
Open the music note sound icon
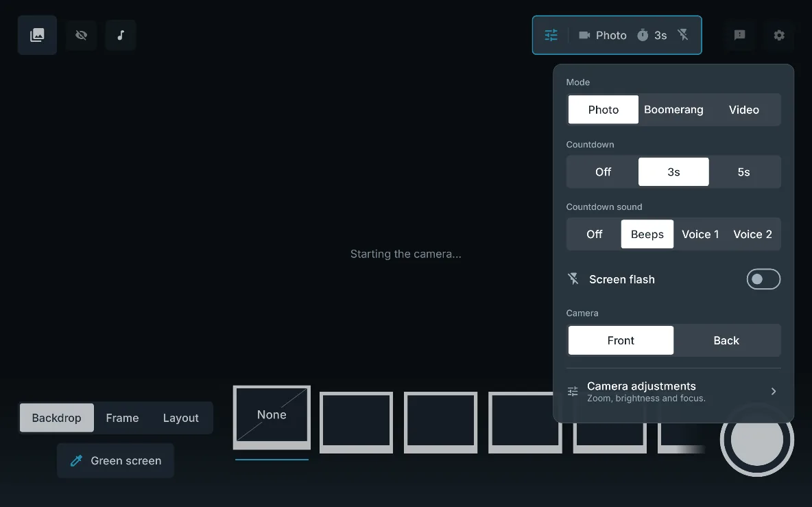point(121,35)
